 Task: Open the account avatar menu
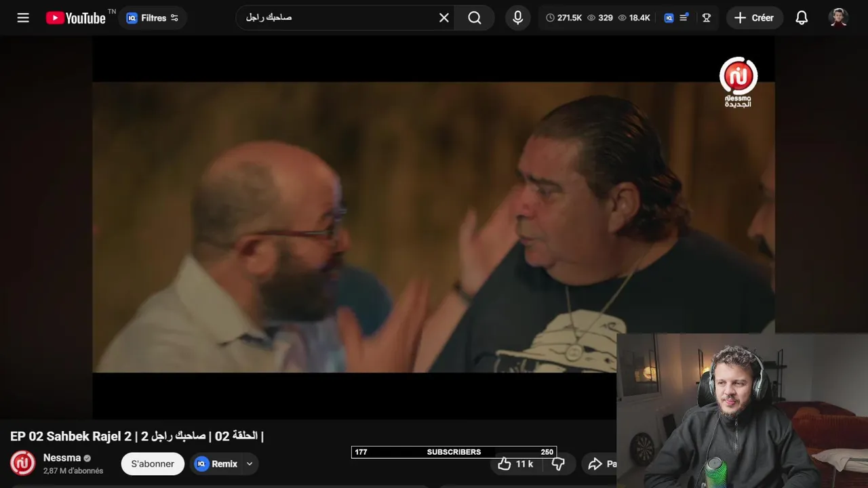(839, 18)
